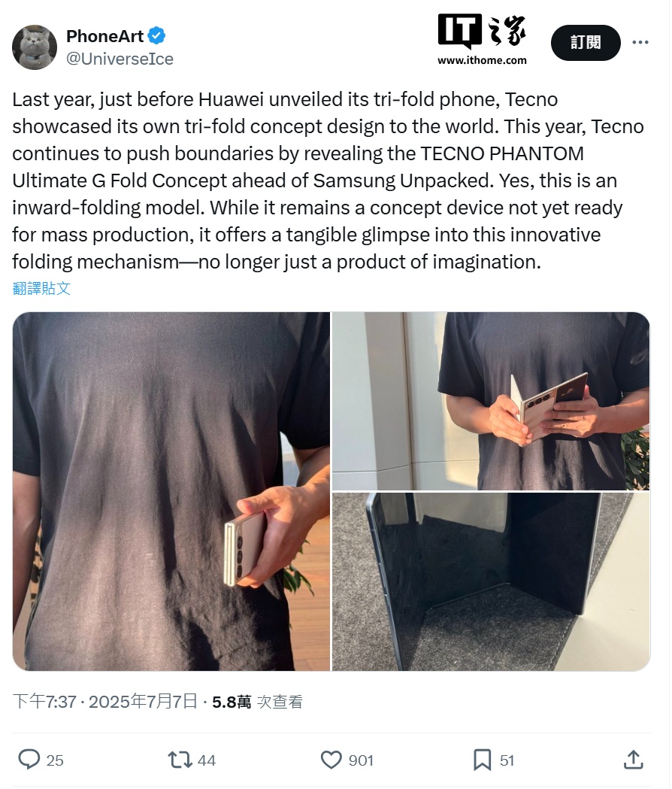This screenshot has height=789, width=672.
Task: Like the post with heart icon
Action: pyautogui.click(x=331, y=760)
